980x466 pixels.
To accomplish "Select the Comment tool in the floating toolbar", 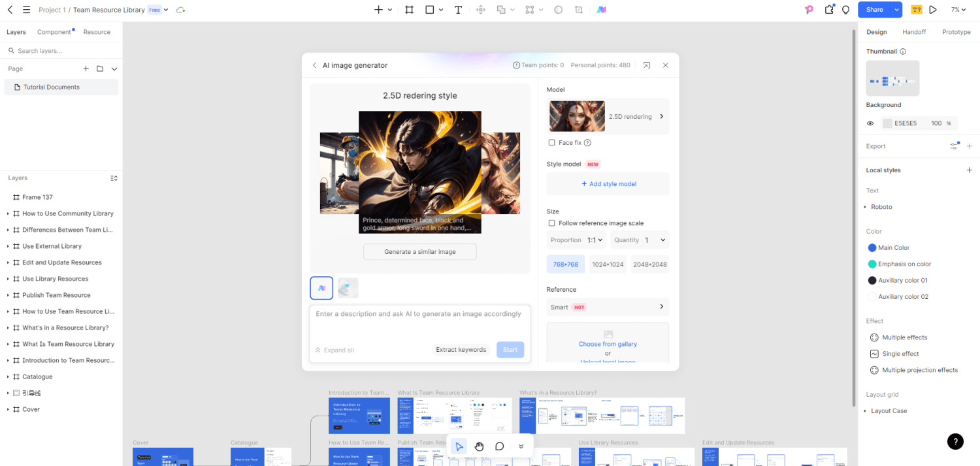I will [x=499, y=446].
